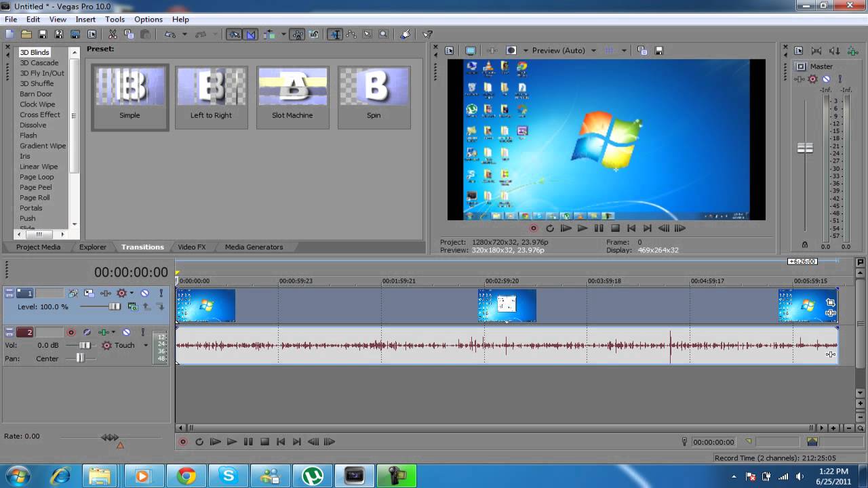Select the Zoom Edit magnifier tool
Viewport: 868px width, 488px height.
(x=384, y=34)
